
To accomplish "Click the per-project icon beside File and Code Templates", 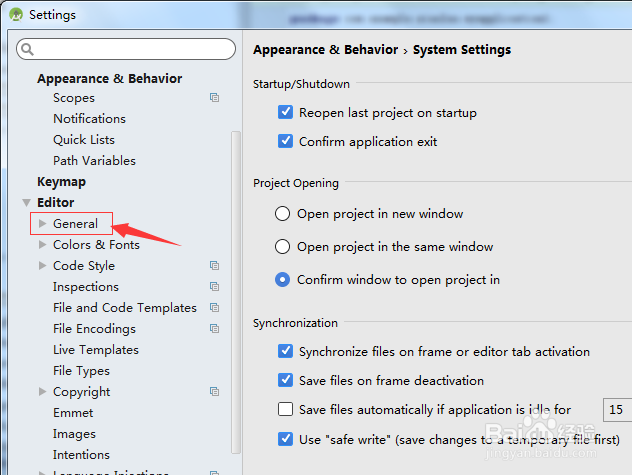I will (214, 308).
